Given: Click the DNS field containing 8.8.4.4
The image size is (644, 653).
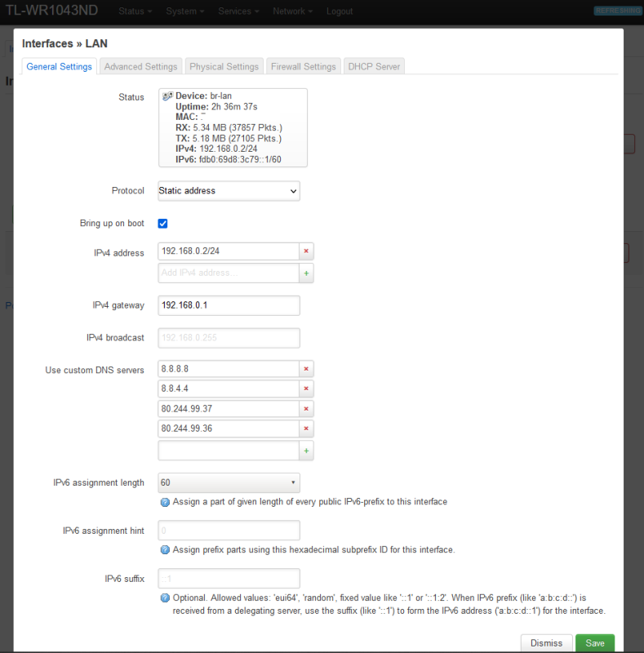Looking at the screenshot, I should 229,389.
